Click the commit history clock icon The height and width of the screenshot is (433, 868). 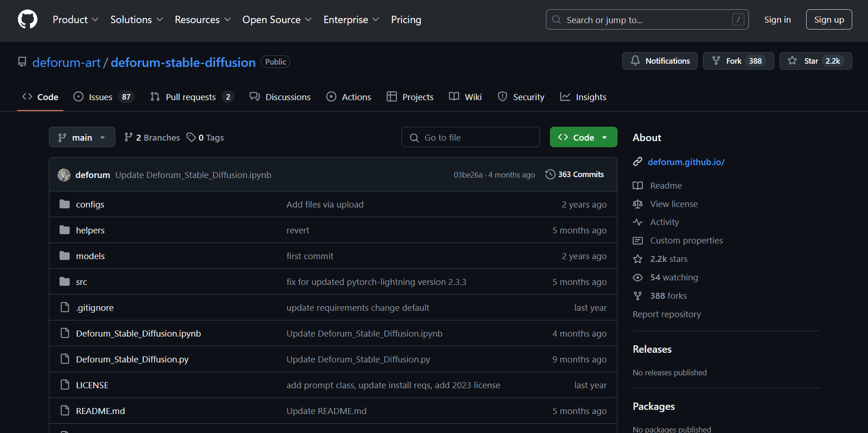pos(550,175)
